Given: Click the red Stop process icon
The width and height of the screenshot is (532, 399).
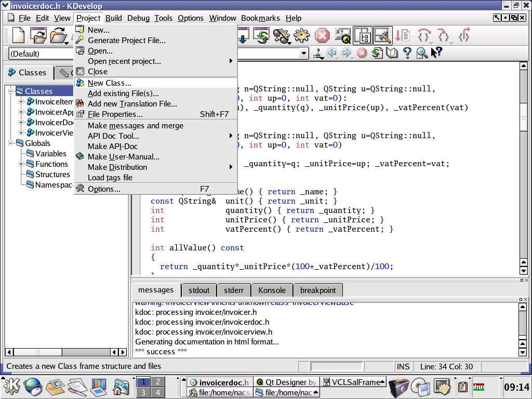Looking at the screenshot, I should (322, 36).
